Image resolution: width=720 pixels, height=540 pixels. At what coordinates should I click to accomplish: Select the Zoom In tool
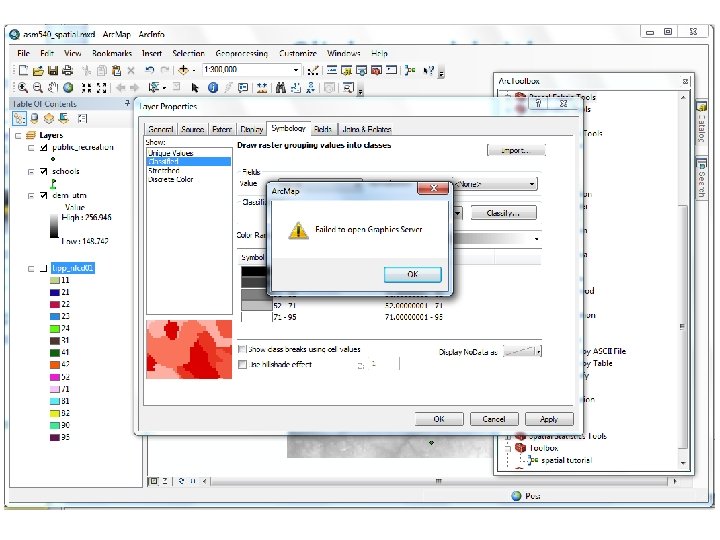click(x=23, y=87)
